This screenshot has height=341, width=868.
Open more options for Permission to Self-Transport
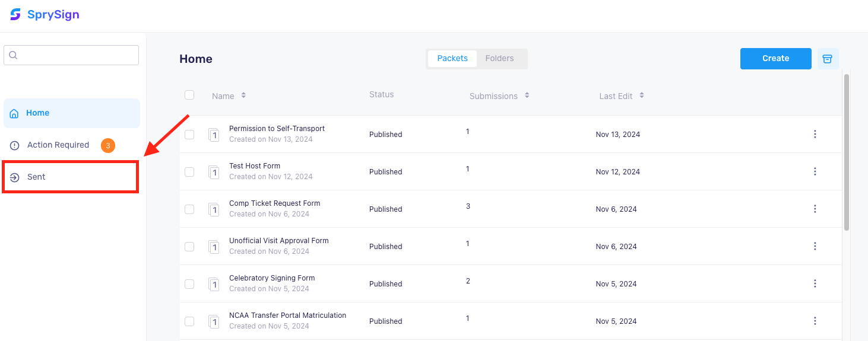coord(815,135)
